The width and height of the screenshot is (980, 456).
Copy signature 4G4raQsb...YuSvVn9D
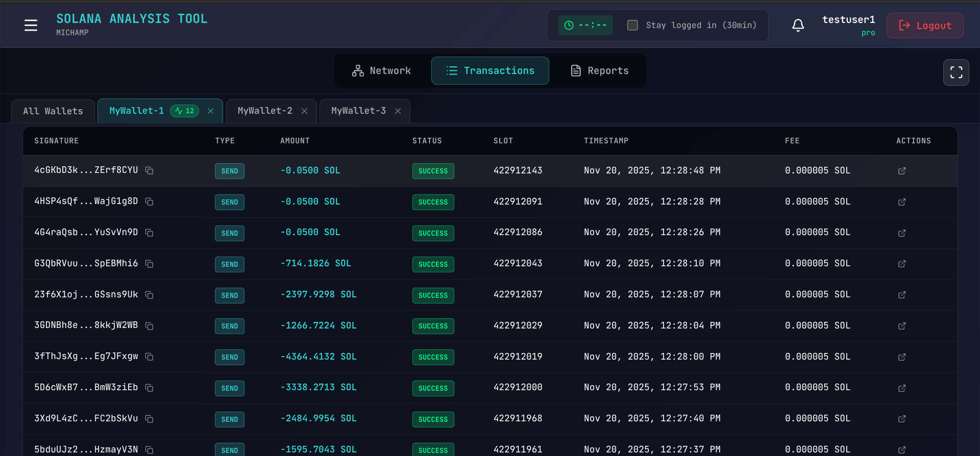[149, 233]
